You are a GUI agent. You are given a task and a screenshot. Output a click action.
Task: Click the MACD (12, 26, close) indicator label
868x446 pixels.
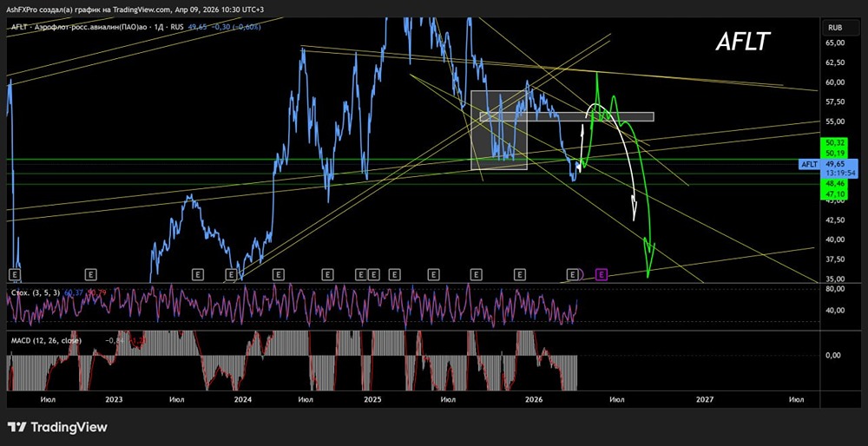click(x=46, y=340)
